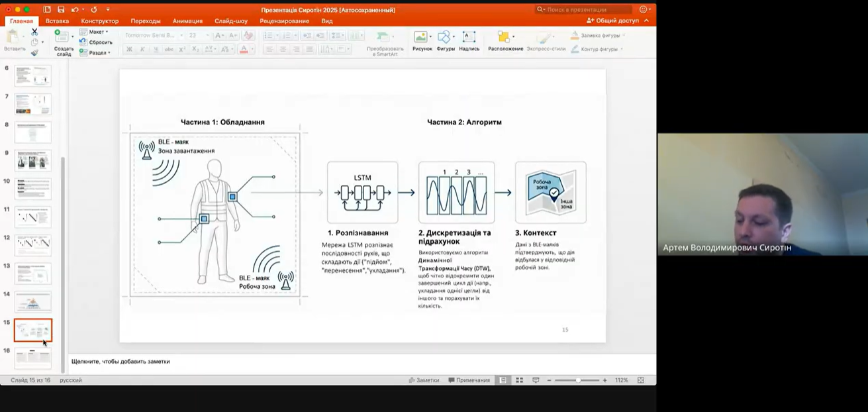Expand the Фигуры shapes gallery
Screen dimensions: 868x412
(446, 40)
